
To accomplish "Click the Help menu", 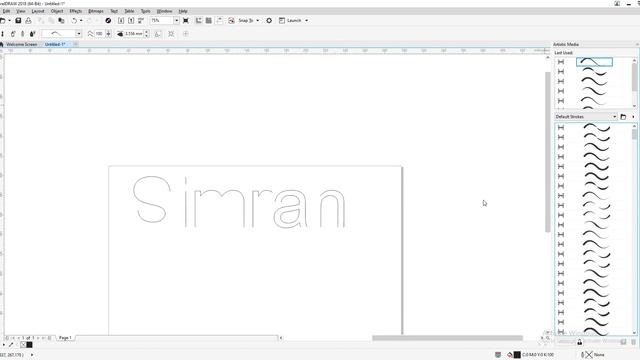I will pyautogui.click(x=183, y=11).
